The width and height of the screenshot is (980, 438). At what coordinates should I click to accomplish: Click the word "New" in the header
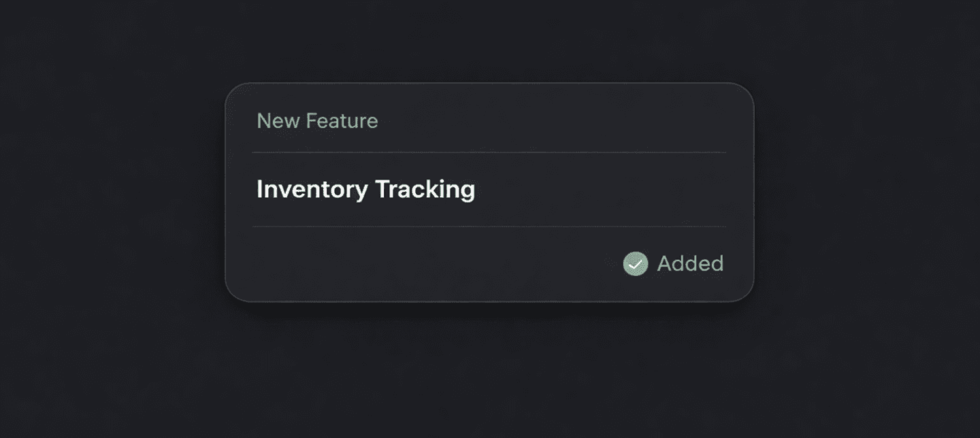[x=278, y=121]
